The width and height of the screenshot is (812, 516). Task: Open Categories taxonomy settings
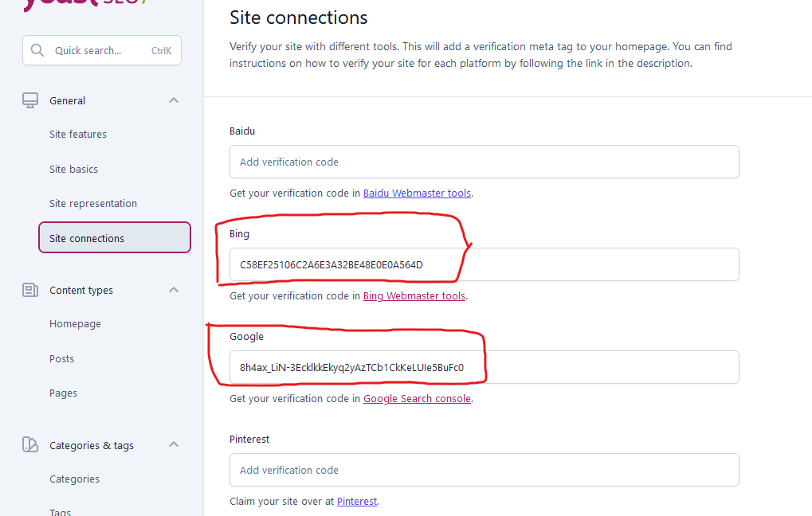click(x=75, y=479)
